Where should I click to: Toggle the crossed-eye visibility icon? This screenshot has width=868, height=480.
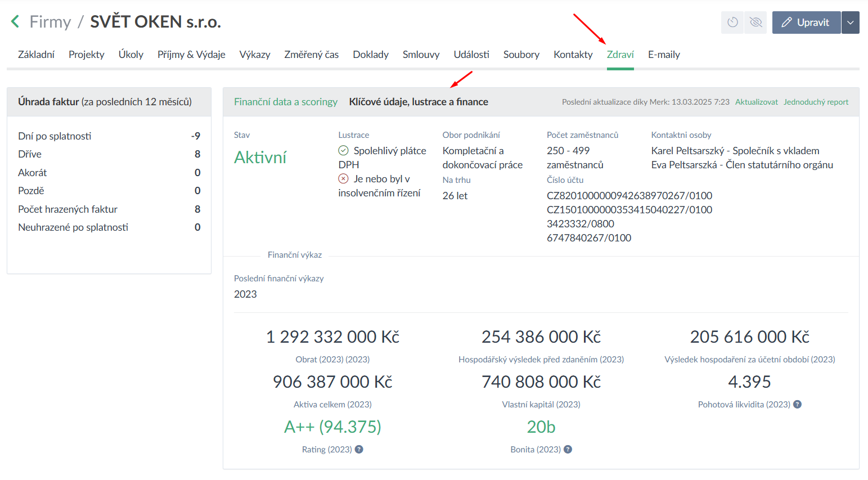tap(755, 23)
